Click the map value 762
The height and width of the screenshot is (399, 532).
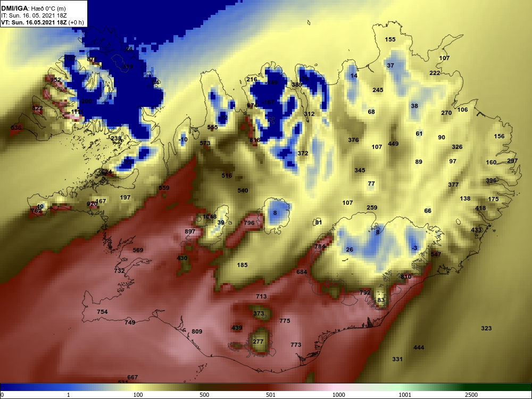pos(36,211)
